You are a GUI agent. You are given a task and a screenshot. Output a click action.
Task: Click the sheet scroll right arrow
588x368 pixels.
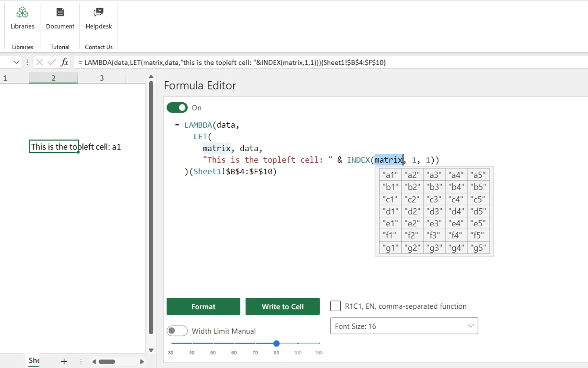(x=142, y=362)
